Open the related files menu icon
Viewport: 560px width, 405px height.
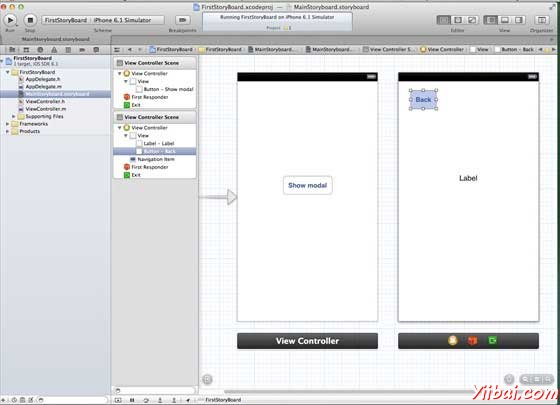click(x=117, y=50)
